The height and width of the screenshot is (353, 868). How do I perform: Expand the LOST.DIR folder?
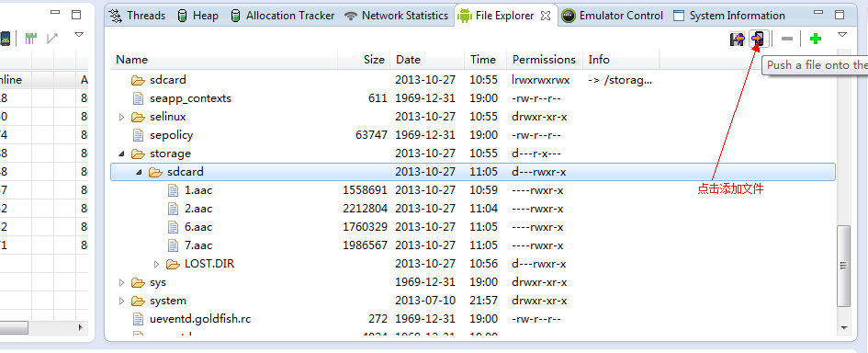click(x=157, y=265)
